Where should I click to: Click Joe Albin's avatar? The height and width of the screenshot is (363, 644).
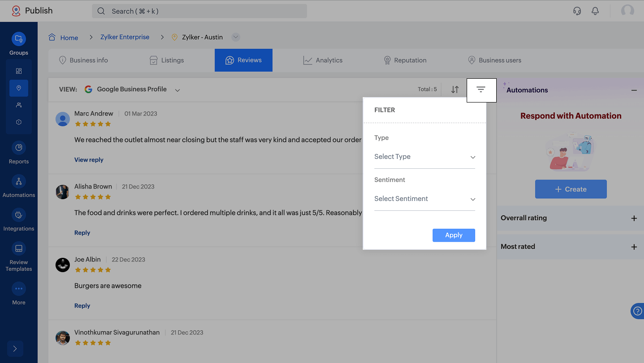(x=63, y=265)
